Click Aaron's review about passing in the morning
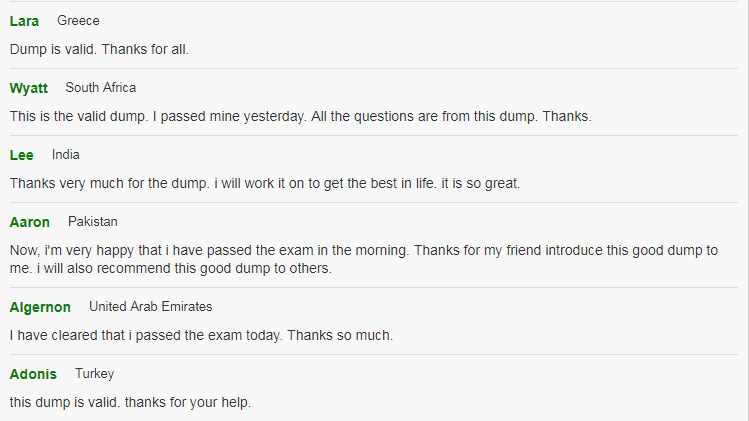749x421 pixels. (364, 259)
